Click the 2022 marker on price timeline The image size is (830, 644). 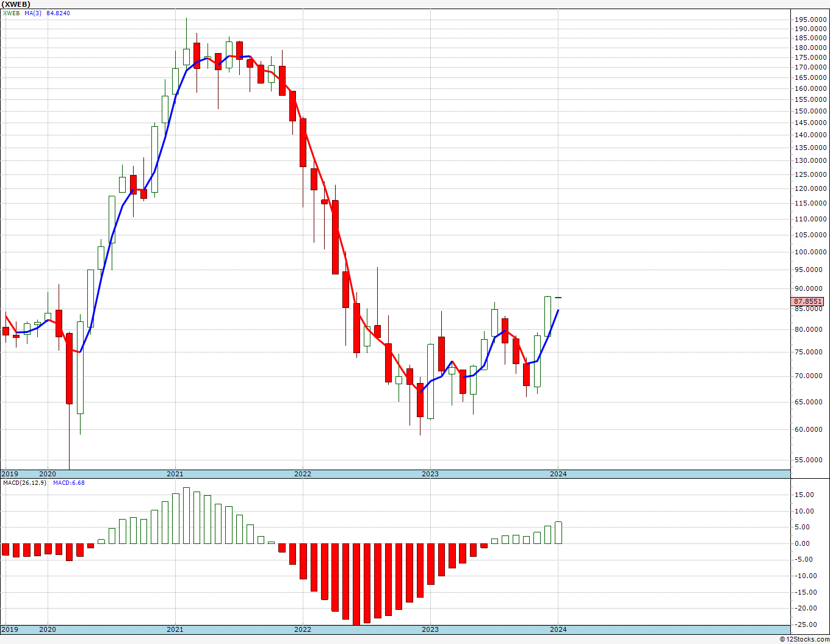pos(303,474)
